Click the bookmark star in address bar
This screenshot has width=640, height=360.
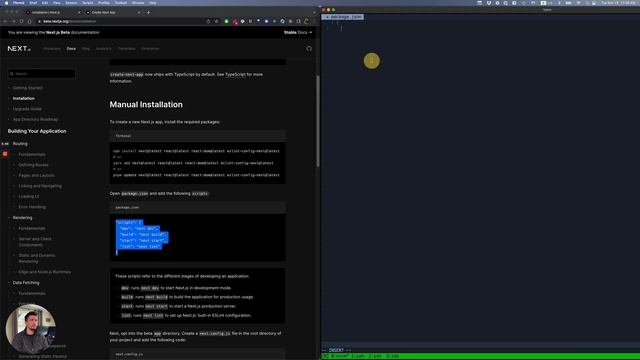(x=216, y=21)
